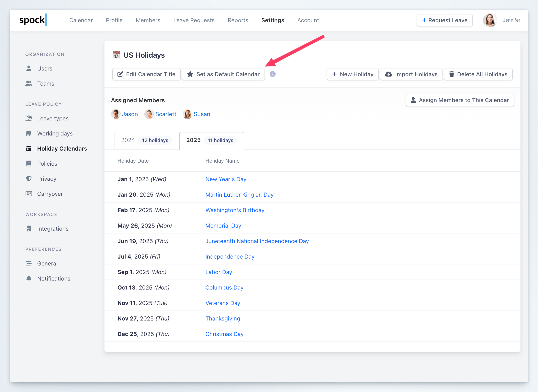
Task: Go to Leave Requests in top navigation
Action: pyautogui.click(x=194, y=20)
